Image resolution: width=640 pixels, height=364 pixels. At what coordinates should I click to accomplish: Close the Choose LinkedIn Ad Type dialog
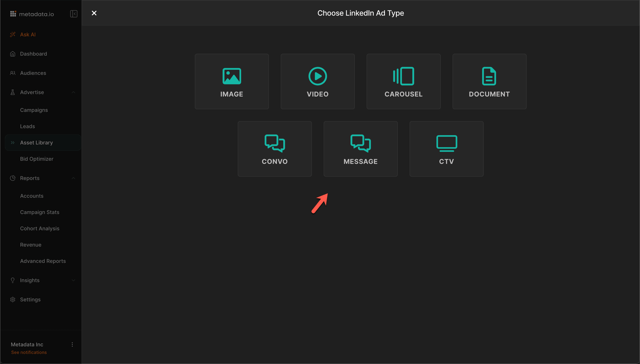pos(94,13)
